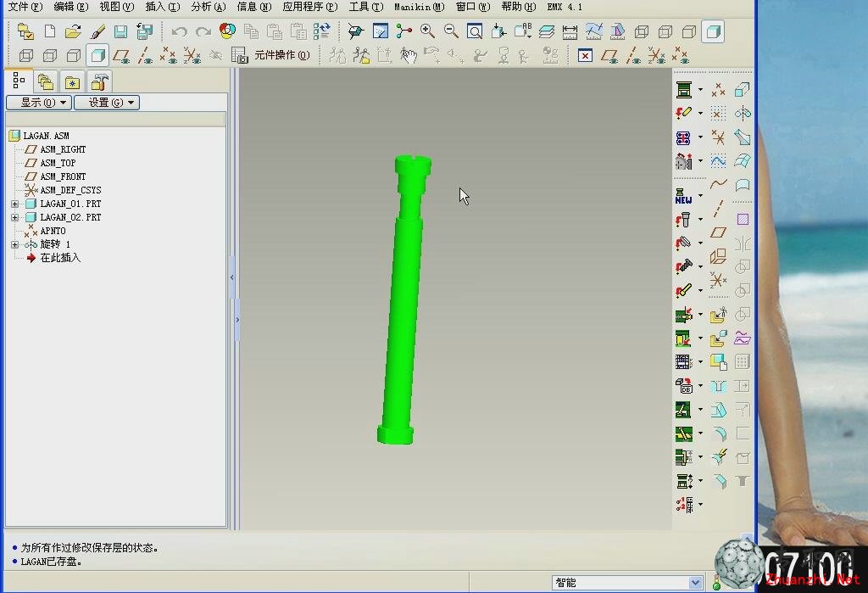The image size is (868, 593).
Task: Click the green mold base assembly icon
Action: [x=684, y=89]
